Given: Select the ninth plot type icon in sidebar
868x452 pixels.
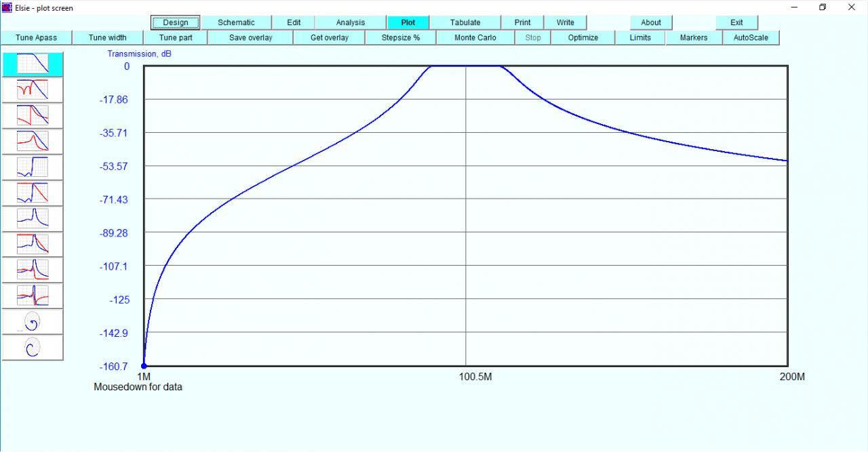Looking at the screenshot, I should (33, 270).
